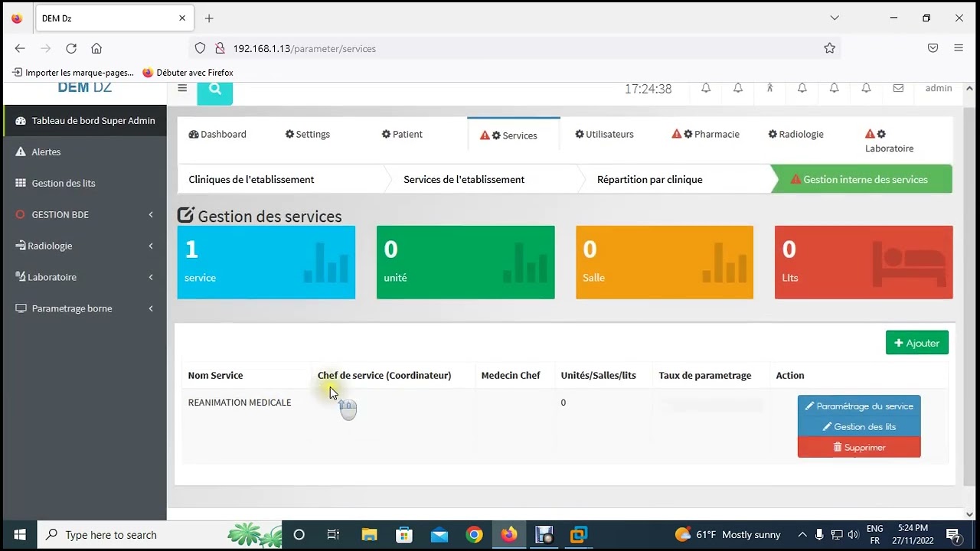Click the red Supprimer button
Image resolution: width=980 pixels, height=551 pixels.
[859, 447]
